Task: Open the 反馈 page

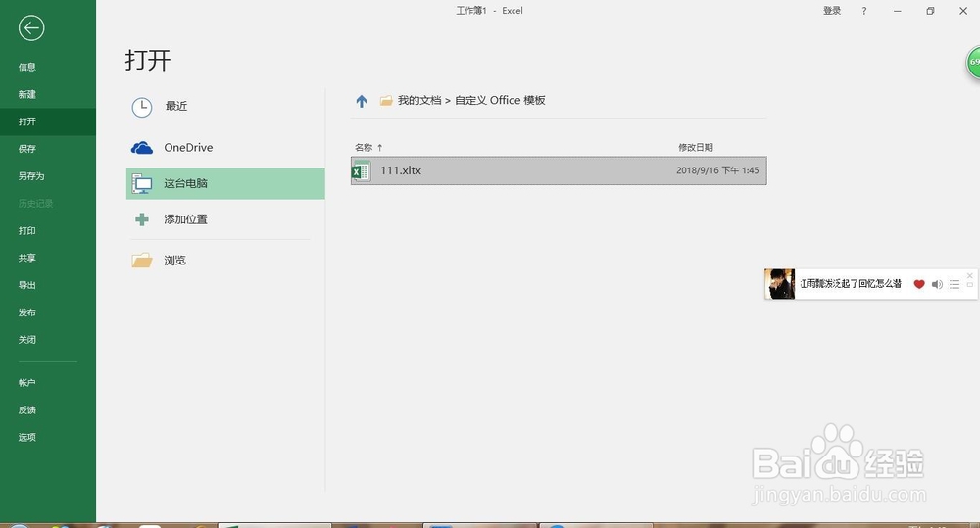Action: (26, 409)
